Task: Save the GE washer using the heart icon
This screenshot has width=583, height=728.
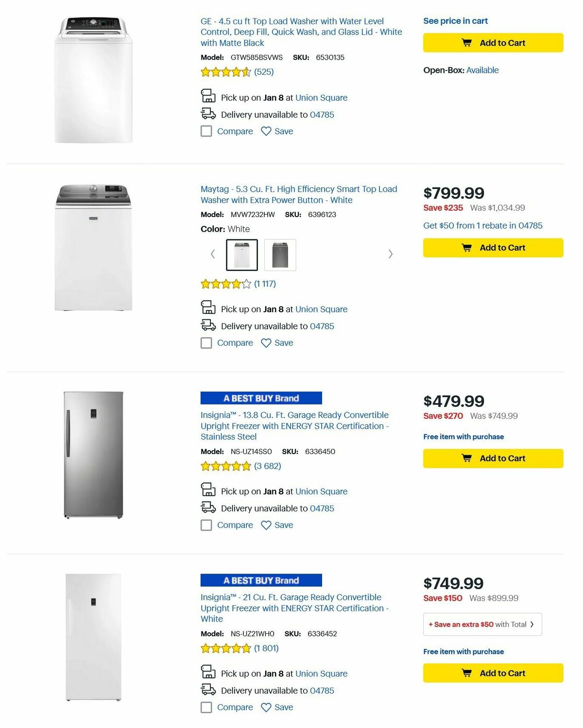Action: click(265, 131)
